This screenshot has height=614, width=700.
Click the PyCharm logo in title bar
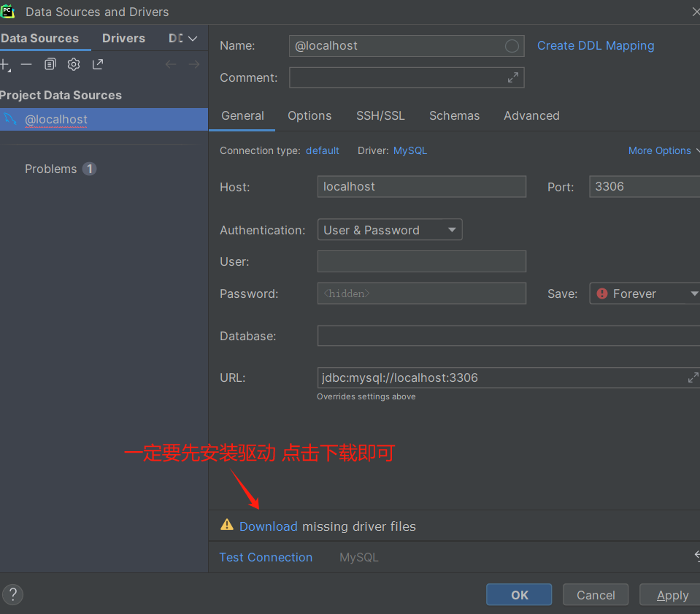coord(7,12)
